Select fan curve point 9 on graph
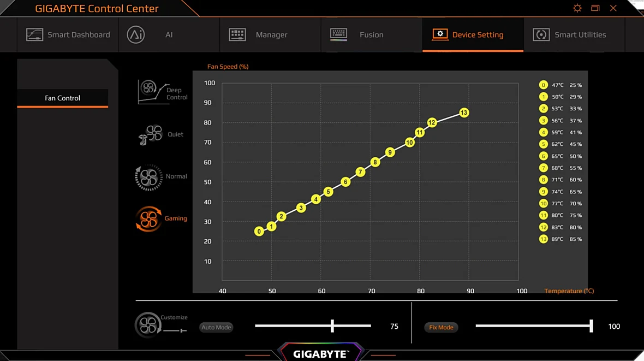 [390, 152]
